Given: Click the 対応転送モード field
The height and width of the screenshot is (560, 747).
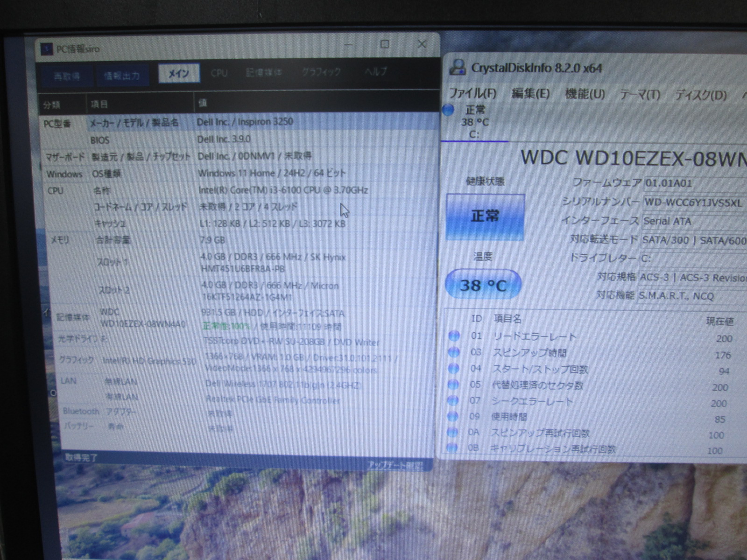Looking at the screenshot, I should 694,240.
